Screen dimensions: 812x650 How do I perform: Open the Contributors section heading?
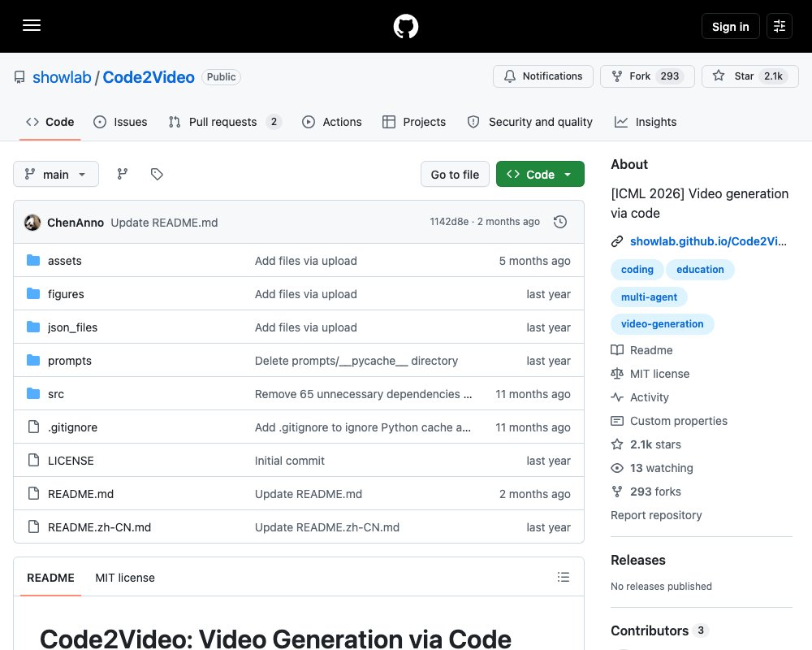click(x=650, y=630)
